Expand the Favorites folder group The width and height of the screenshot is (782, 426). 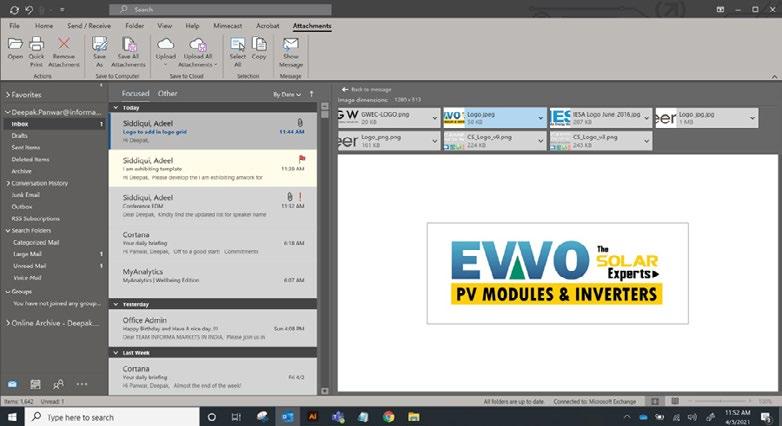(7, 94)
